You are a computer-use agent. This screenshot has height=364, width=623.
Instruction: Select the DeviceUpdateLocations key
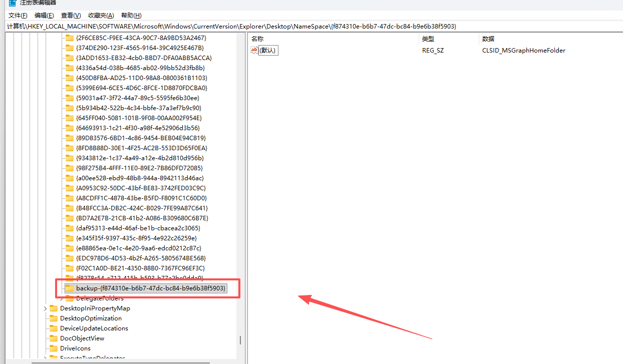94,328
